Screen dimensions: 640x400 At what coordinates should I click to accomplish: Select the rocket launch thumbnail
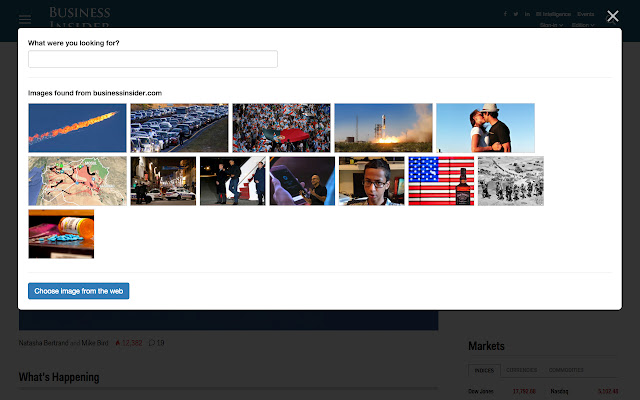click(384, 128)
